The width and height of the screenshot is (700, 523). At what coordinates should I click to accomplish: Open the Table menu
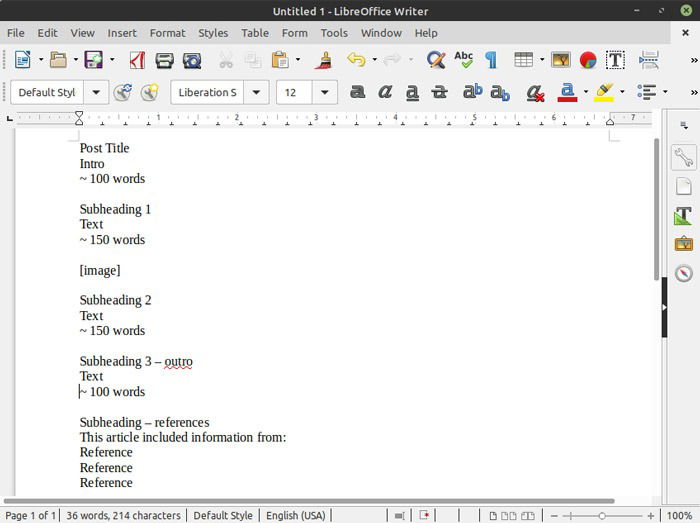pyautogui.click(x=255, y=33)
